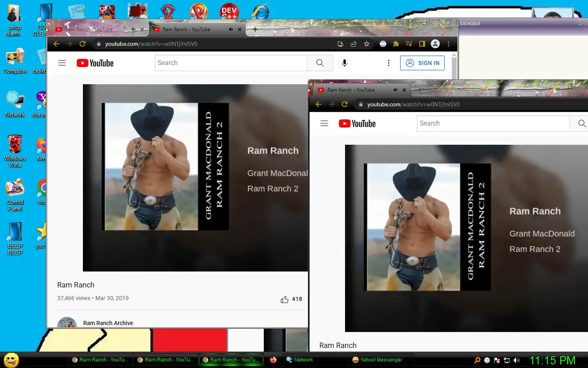588x368 pixels.
Task: Close the second Ram Ranch tab
Action: (240, 29)
